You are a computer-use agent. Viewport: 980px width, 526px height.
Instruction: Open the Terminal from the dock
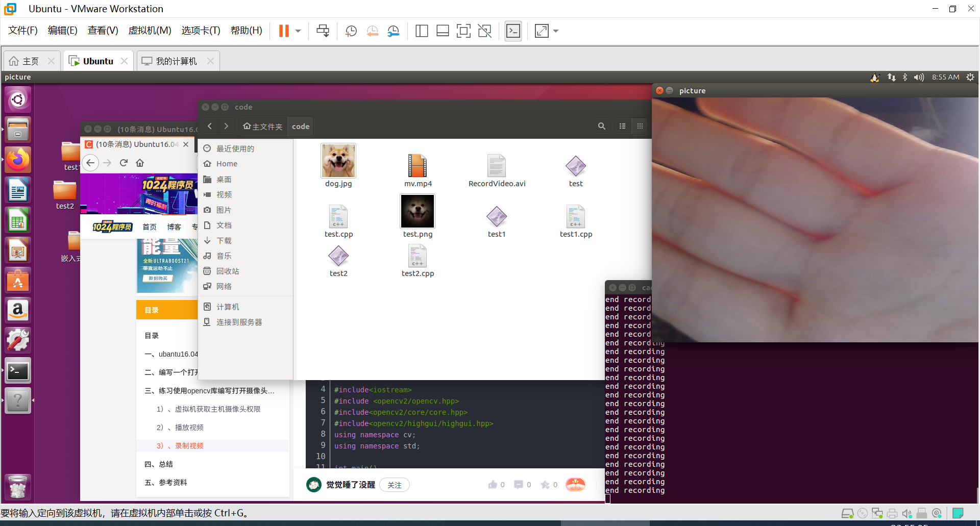(x=18, y=370)
